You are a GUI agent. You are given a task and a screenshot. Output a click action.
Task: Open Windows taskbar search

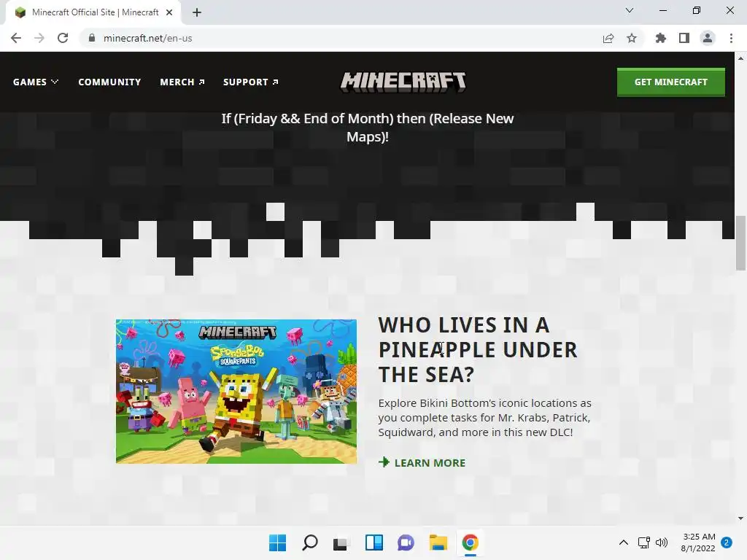point(309,542)
